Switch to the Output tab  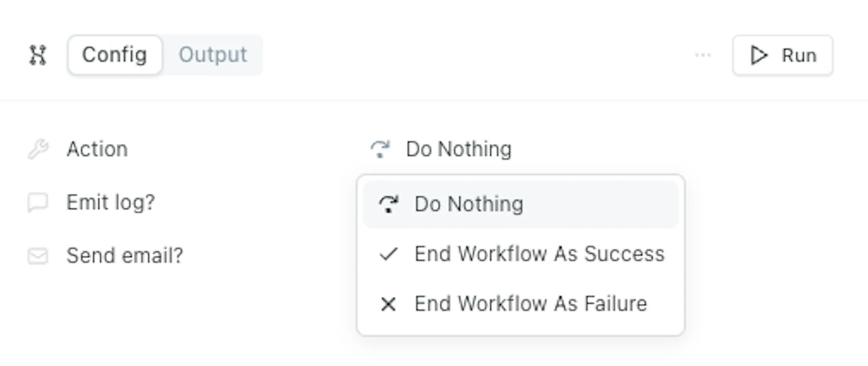[213, 55]
